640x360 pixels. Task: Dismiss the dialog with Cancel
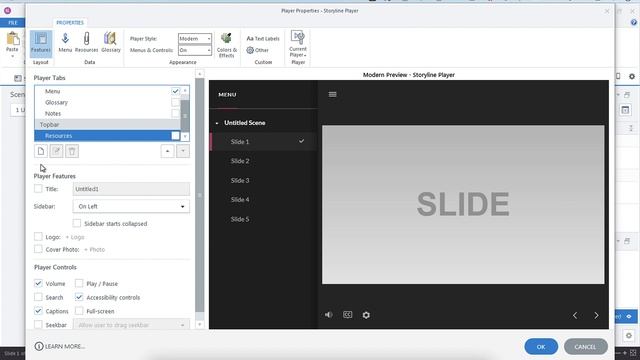point(585,347)
